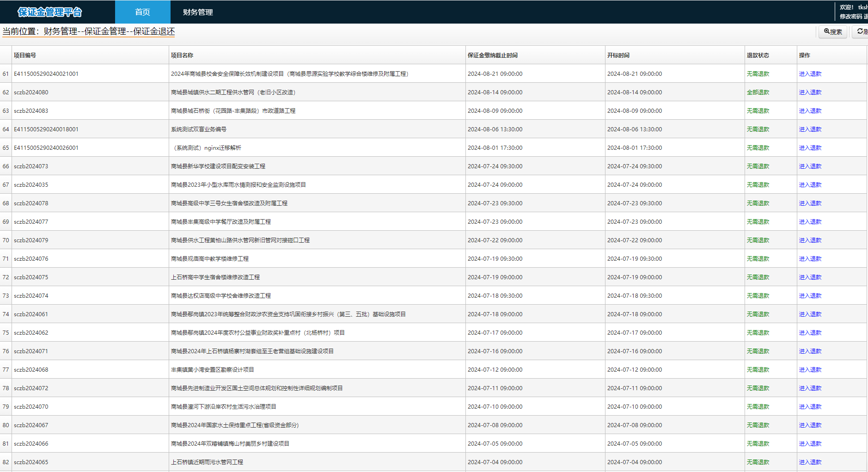Select project number E4115005290240018001
The width and height of the screenshot is (868, 472).
click(46, 129)
